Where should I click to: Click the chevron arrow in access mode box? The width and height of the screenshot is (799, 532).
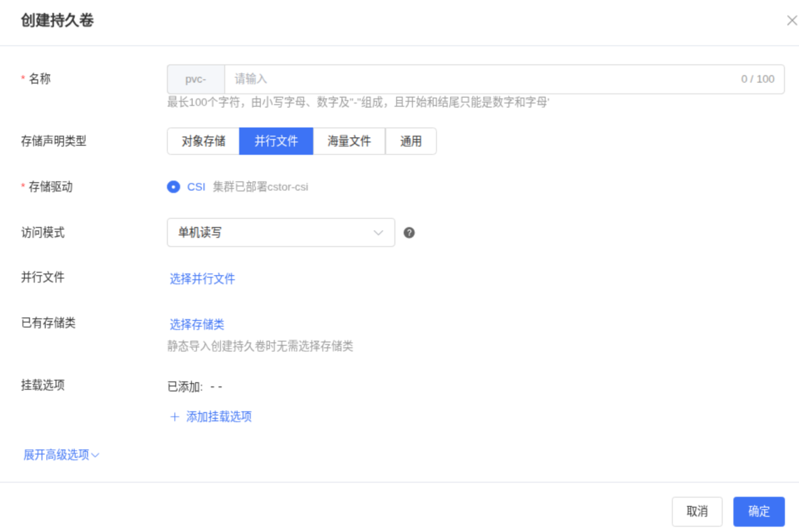(378, 233)
